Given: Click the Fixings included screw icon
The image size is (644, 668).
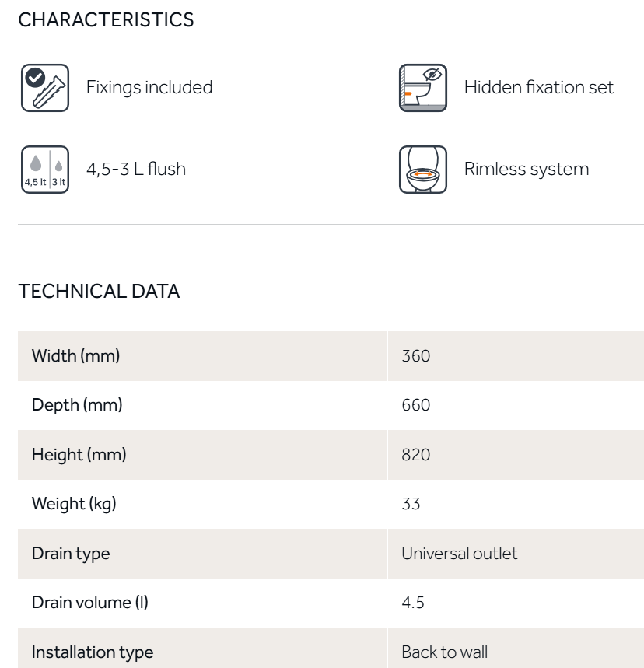Looking at the screenshot, I should click(44, 88).
